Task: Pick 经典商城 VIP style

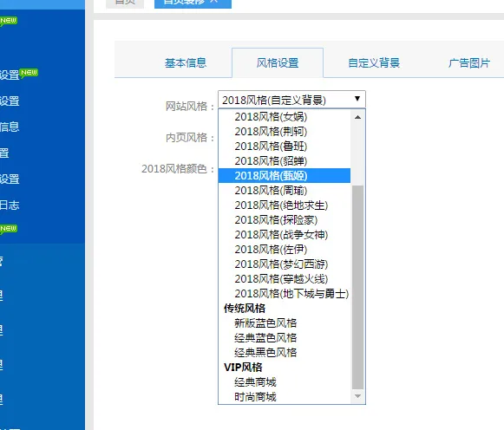Action: click(x=285, y=382)
